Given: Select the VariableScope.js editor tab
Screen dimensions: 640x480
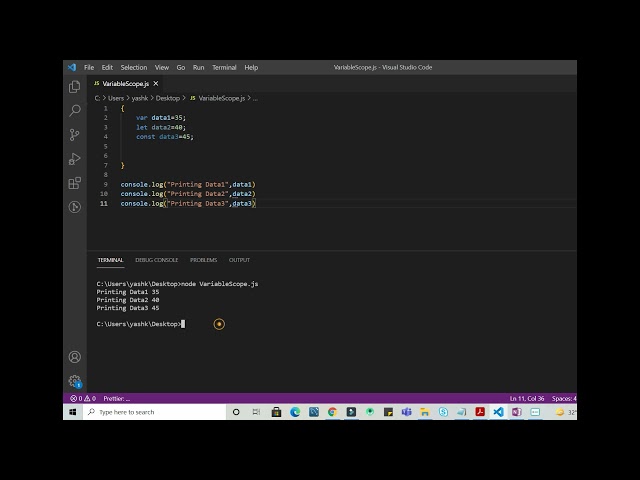Looking at the screenshot, I should (x=125, y=84).
